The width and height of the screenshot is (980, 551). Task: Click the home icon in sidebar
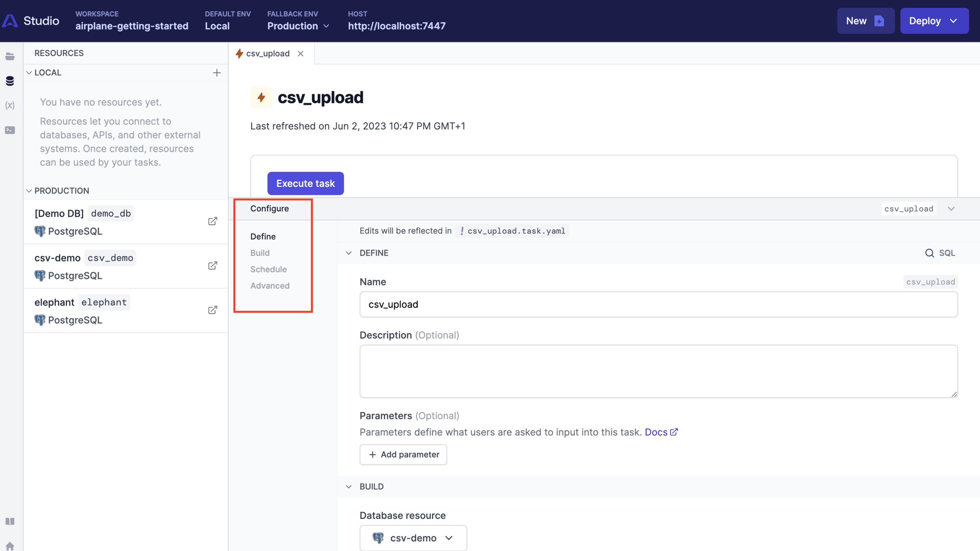click(10, 546)
